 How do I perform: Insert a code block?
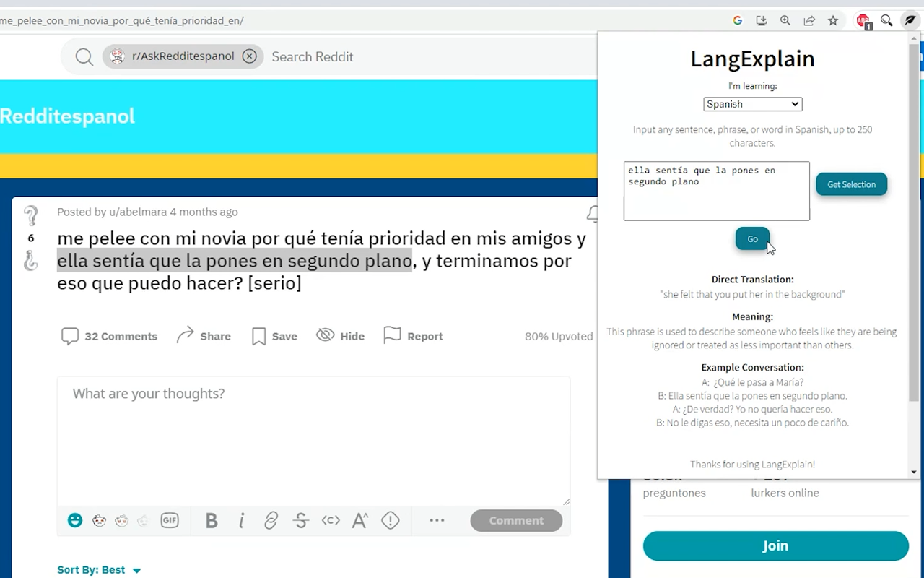pos(330,520)
